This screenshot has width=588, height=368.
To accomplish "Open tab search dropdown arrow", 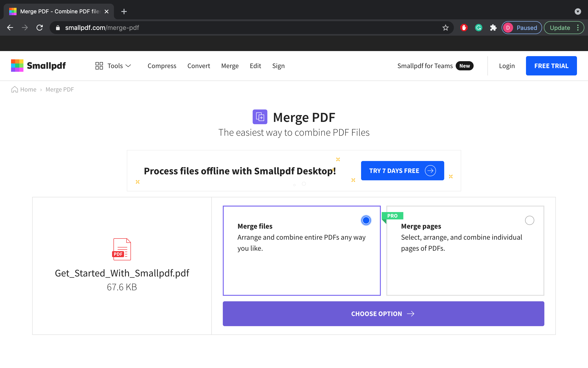I will click(x=578, y=11).
